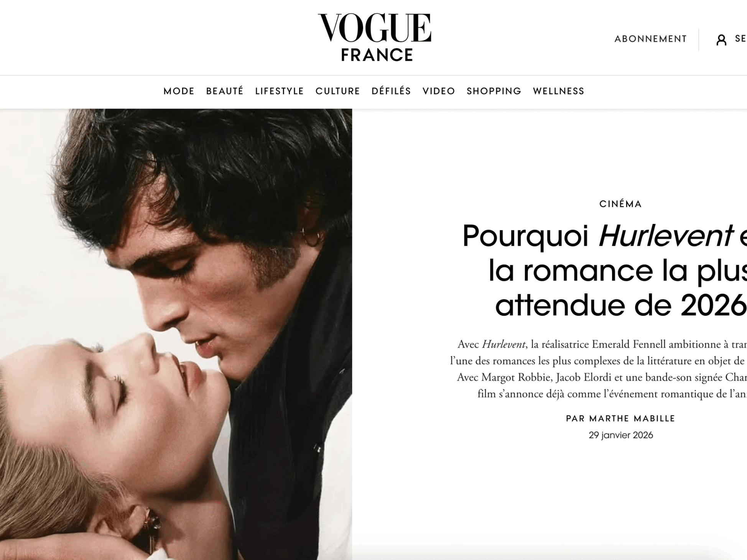Click the 29 janvier 2026 date
Image resolution: width=747 pixels, height=560 pixels.
621,435
